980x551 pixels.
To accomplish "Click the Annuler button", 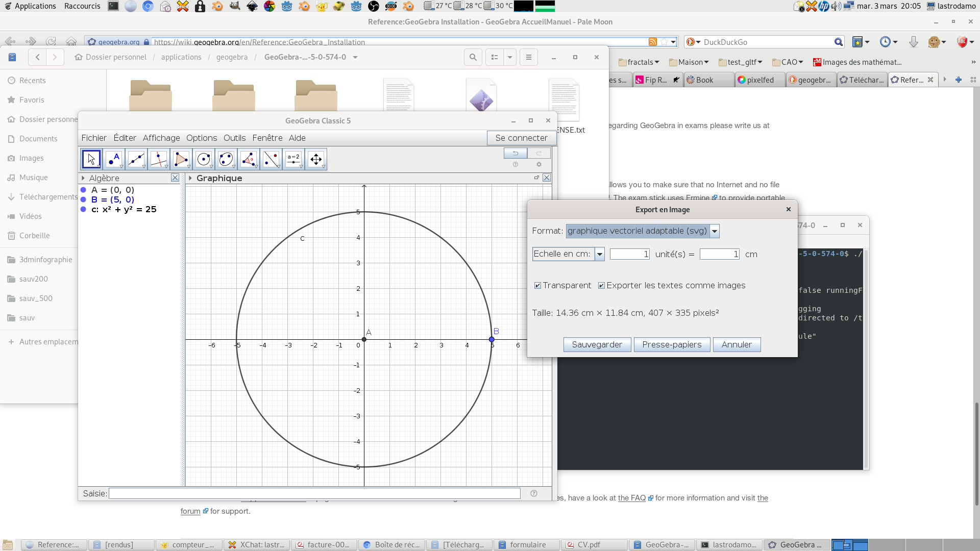I will 737,345.
